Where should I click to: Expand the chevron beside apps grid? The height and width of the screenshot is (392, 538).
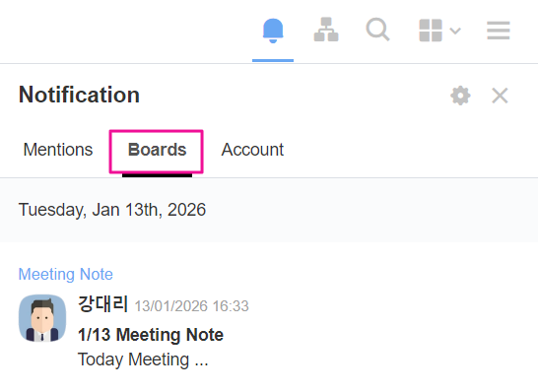coord(455,31)
